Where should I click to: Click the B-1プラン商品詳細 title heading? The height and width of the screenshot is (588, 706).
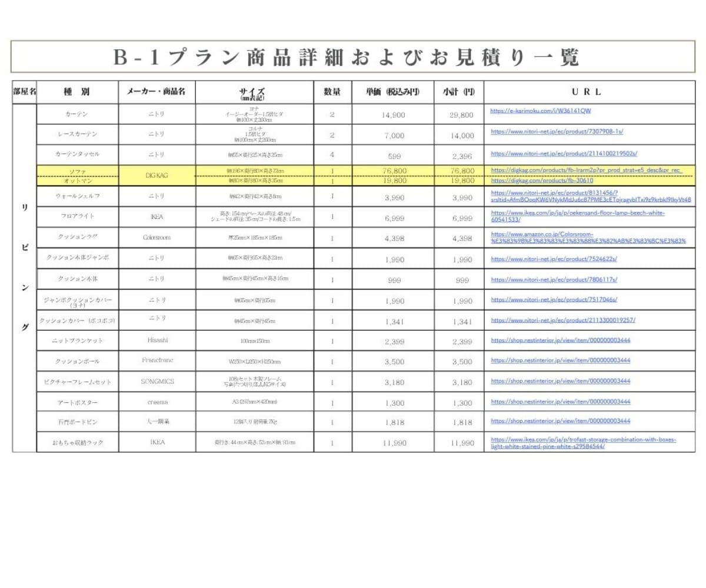pos(347,57)
